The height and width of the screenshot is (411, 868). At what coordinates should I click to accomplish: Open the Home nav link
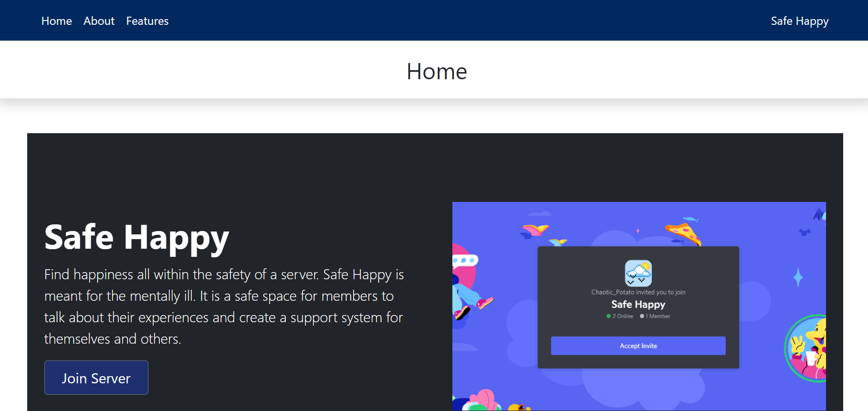click(x=56, y=21)
